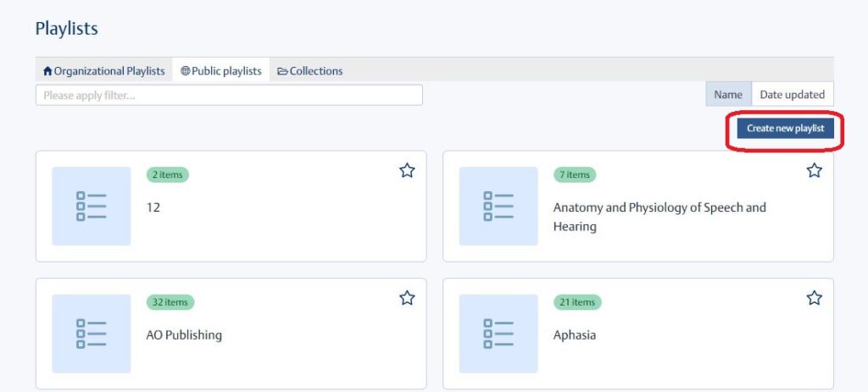Switch to Organizational Playlists tab
The image size is (868, 392).
pos(104,71)
